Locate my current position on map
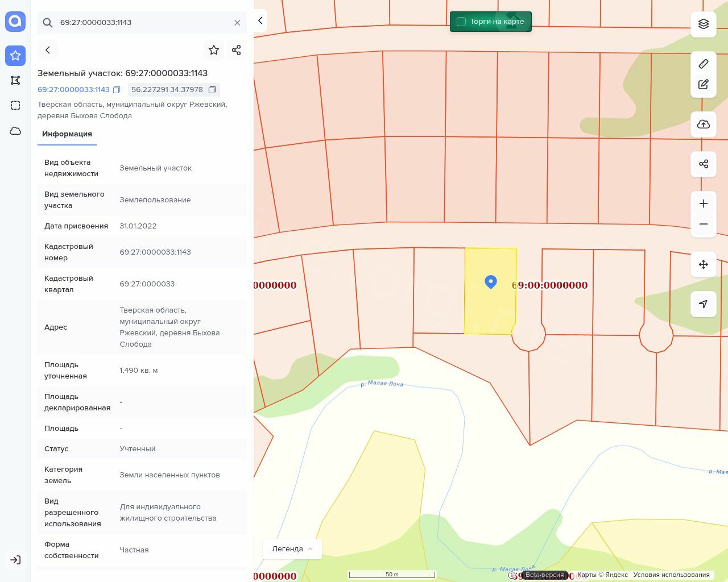This screenshot has height=582, width=728. click(704, 304)
